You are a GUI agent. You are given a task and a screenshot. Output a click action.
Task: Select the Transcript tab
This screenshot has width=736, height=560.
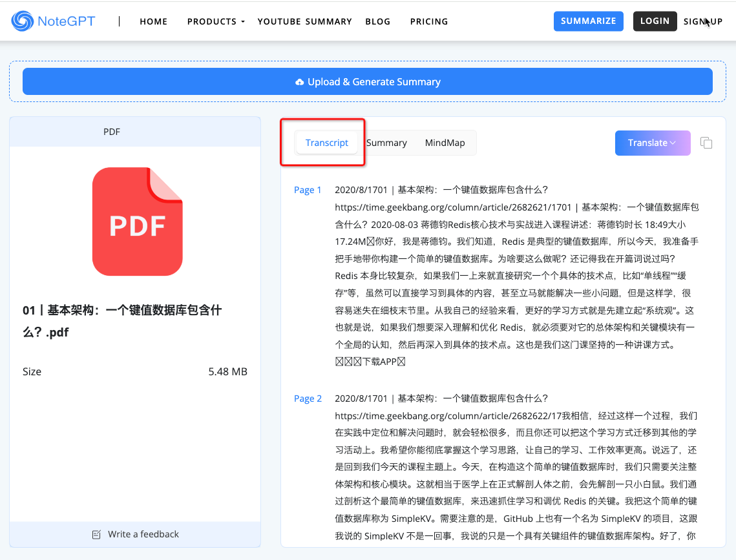327,143
